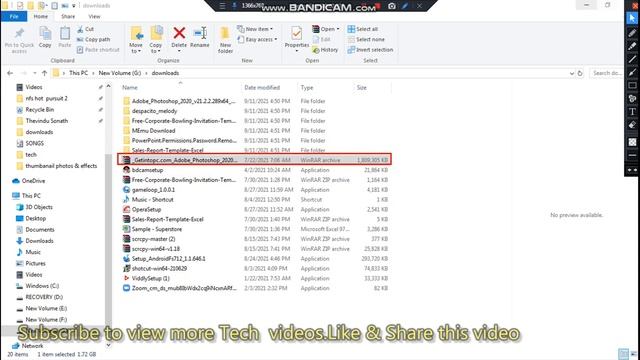Screen dimensions: 640x360
Task: Select the Bandicam eraser drawing tool
Action: 632,125
